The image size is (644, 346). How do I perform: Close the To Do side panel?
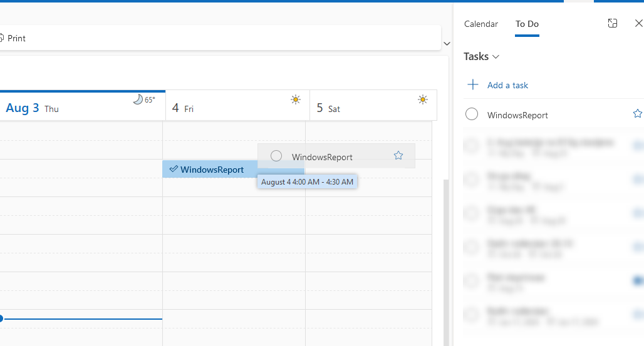click(x=638, y=23)
